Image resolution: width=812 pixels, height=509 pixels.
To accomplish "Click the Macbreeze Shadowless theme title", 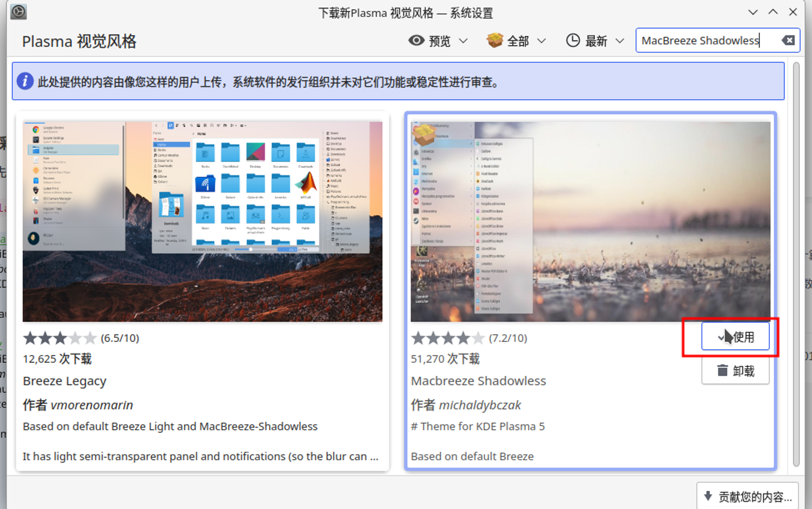I will coord(478,381).
